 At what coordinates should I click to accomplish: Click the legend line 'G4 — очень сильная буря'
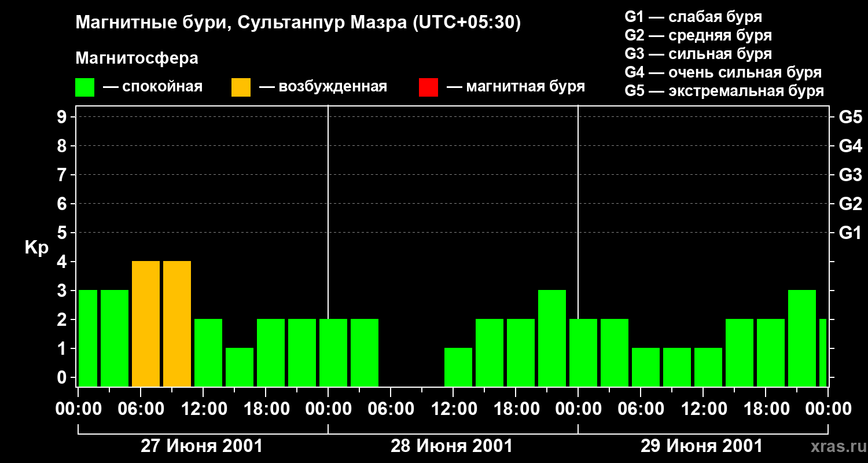click(723, 72)
